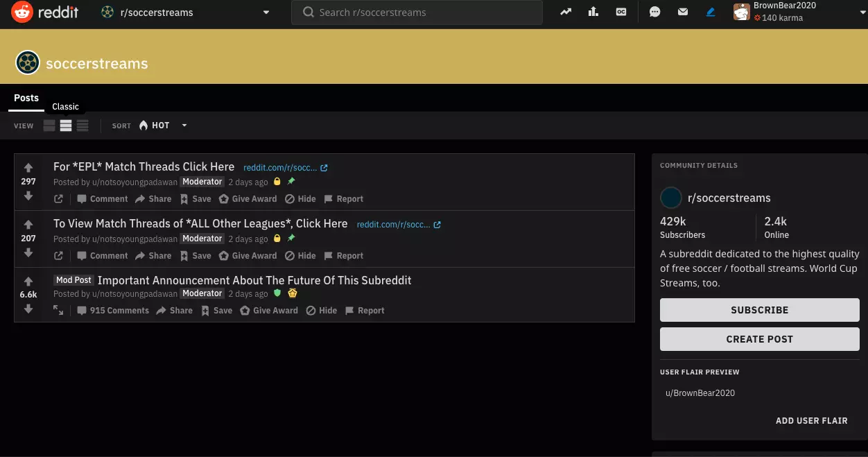Open the chat bubble icon
Screen dimensions: 868x457
(x=654, y=12)
